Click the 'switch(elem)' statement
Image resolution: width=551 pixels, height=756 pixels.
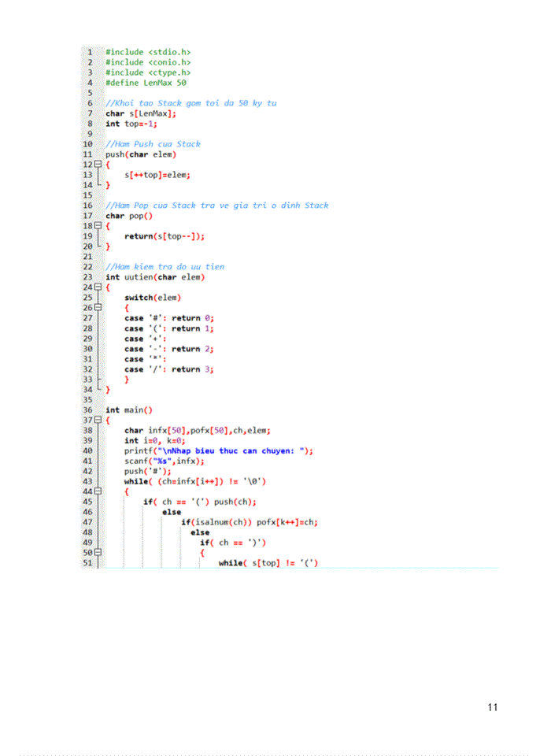coord(153,298)
